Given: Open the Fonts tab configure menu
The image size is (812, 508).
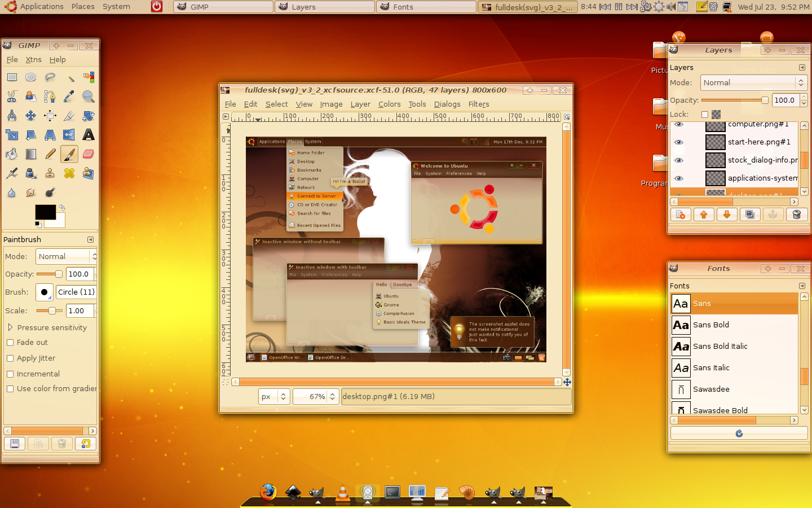Looking at the screenshot, I should coord(802,286).
